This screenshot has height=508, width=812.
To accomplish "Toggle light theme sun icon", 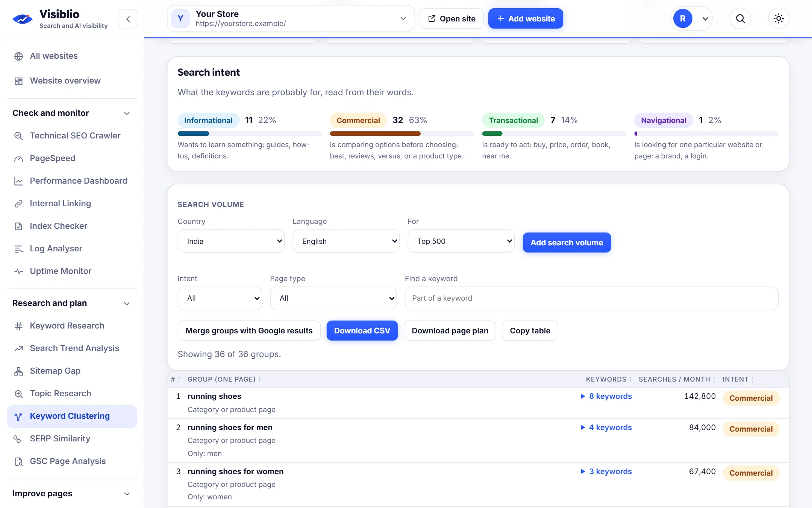I will pyautogui.click(x=779, y=18).
